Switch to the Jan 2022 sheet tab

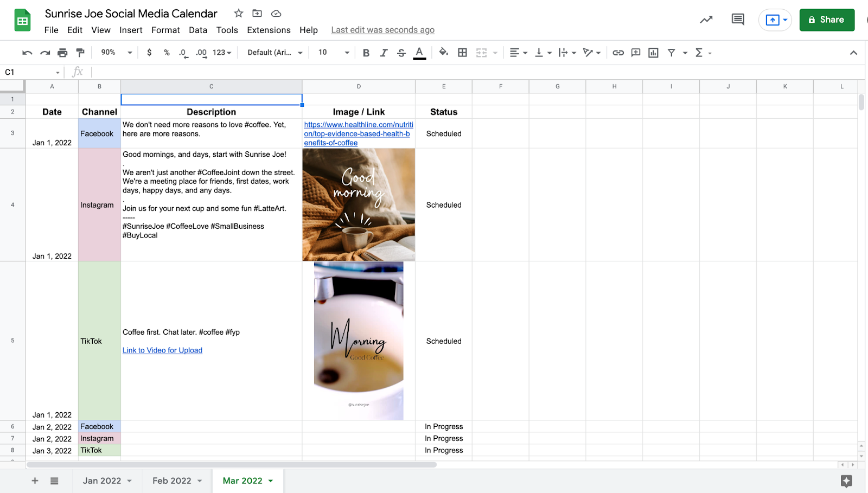tap(107, 481)
